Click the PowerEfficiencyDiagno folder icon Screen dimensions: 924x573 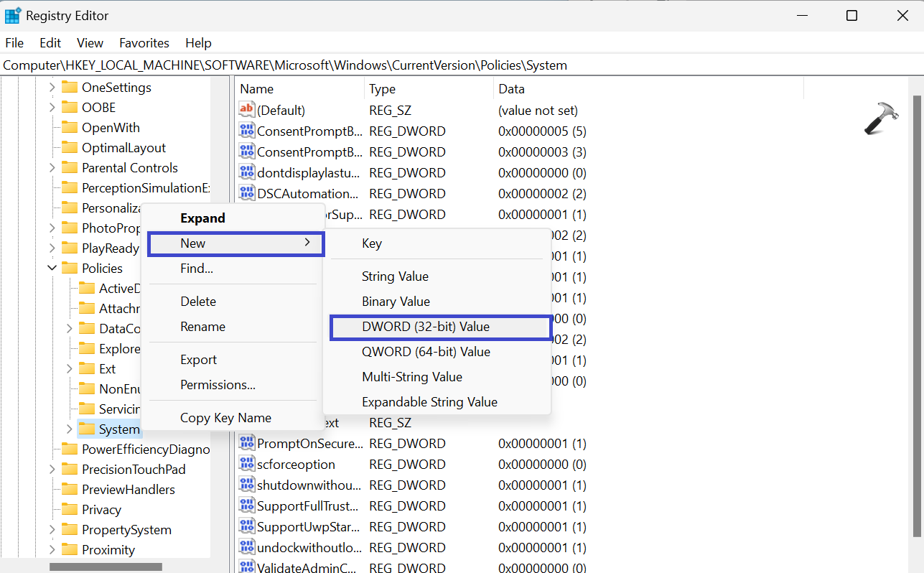point(70,449)
